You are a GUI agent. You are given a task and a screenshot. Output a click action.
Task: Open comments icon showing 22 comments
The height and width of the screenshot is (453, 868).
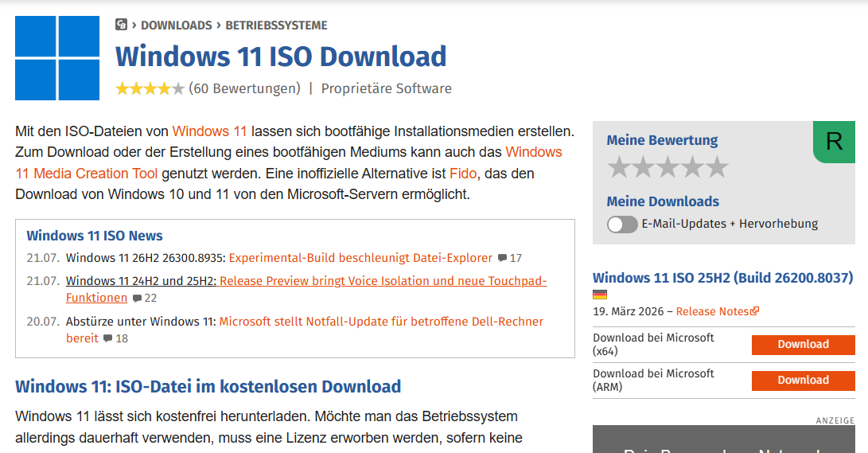coord(145,298)
